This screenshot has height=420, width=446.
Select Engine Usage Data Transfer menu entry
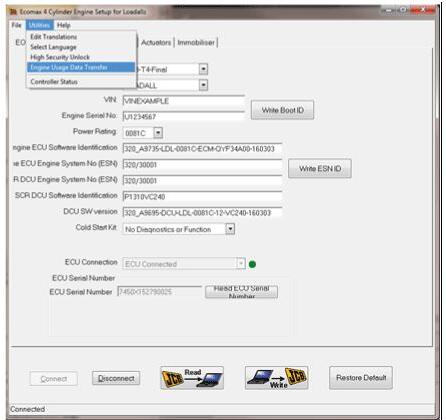tap(81, 67)
